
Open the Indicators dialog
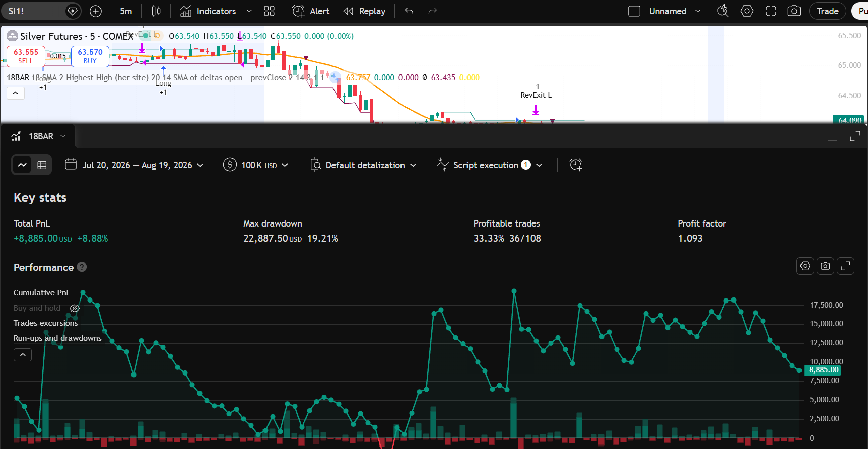(208, 11)
